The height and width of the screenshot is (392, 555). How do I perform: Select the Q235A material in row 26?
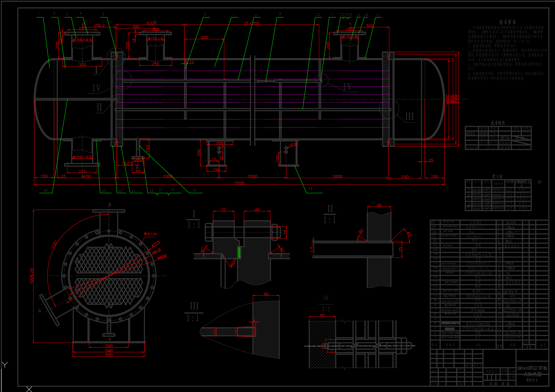[x=511, y=223]
